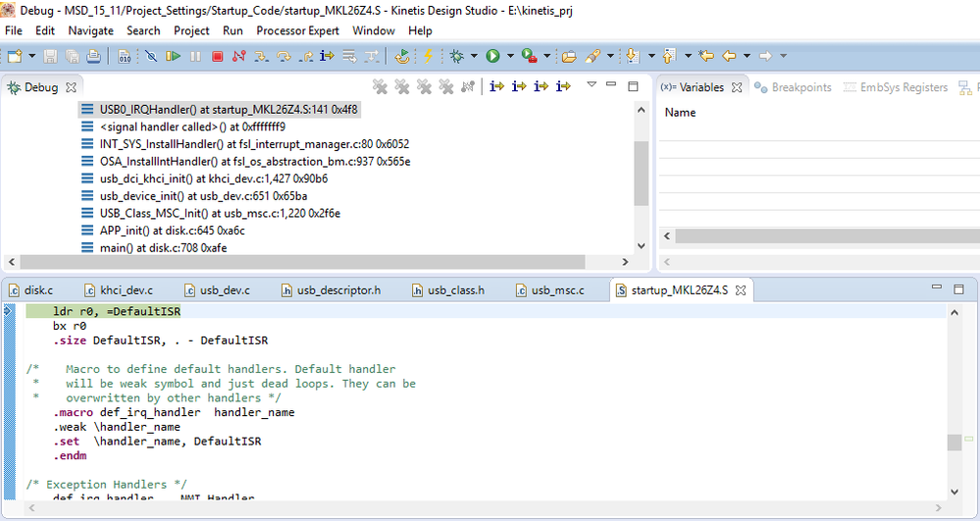
Task: Close the Variables view tab
Action: (738, 87)
